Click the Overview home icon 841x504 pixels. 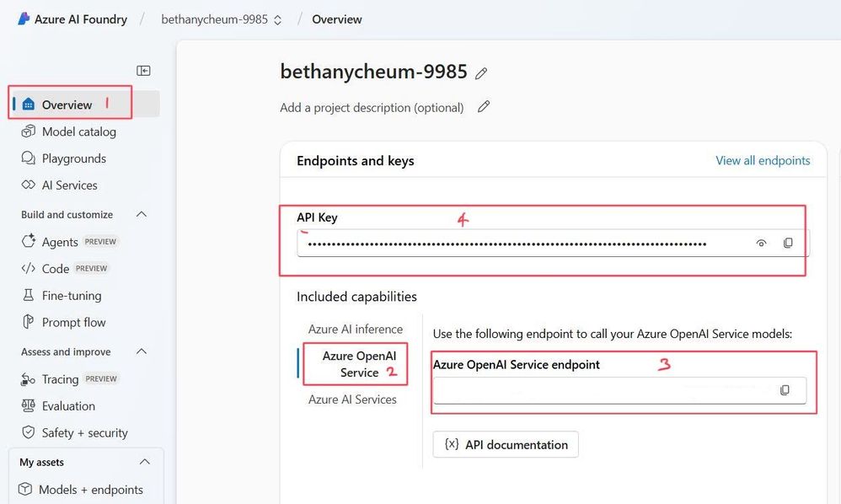coord(29,104)
